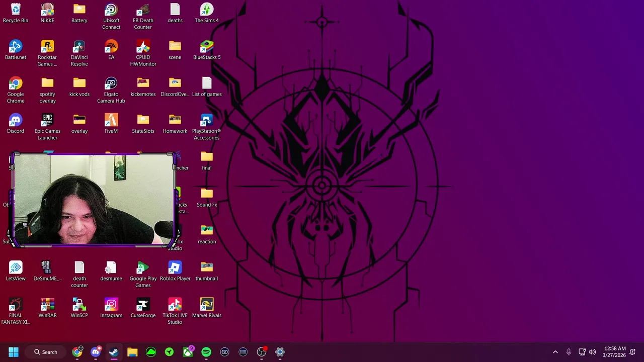Viewport: 644px width, 362px height.
Task: Open OBS Studio from the taskbar
Action: pyautogui.click(x=262, y=352)
